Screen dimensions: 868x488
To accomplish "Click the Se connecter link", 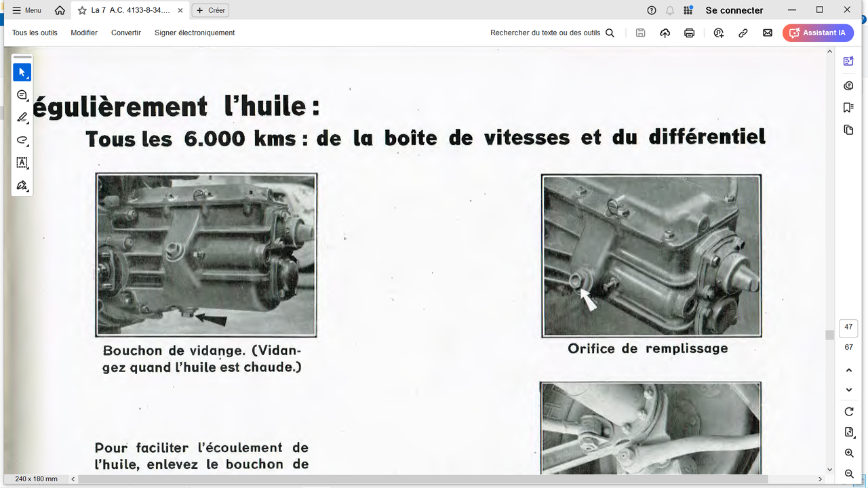I will pos(734,10).
